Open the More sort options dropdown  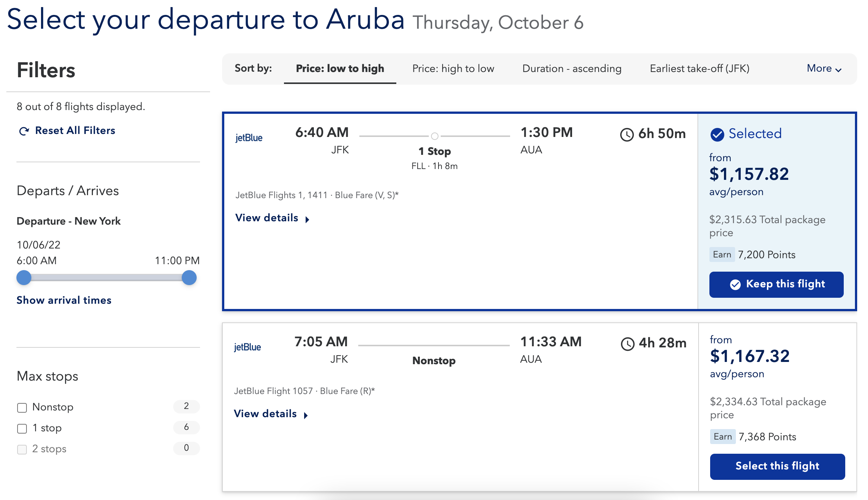(x=824, y=69)
